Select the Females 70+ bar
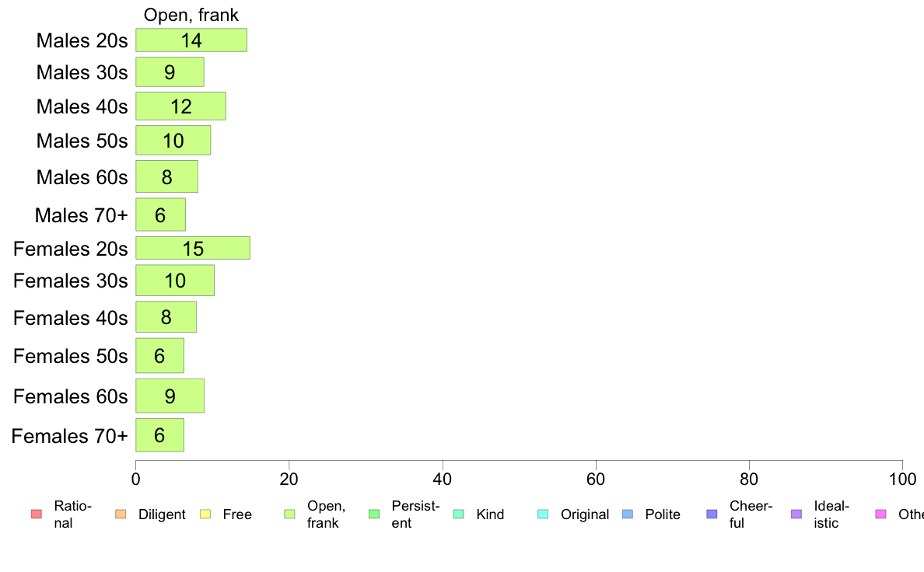The height and width of the screenshot is (572, 924). (159, 435)
